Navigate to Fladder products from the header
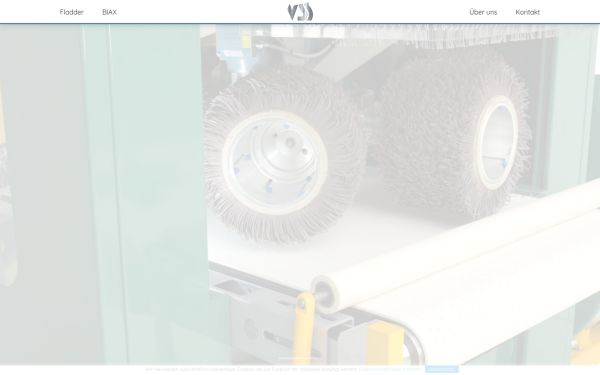 [72, 12]
